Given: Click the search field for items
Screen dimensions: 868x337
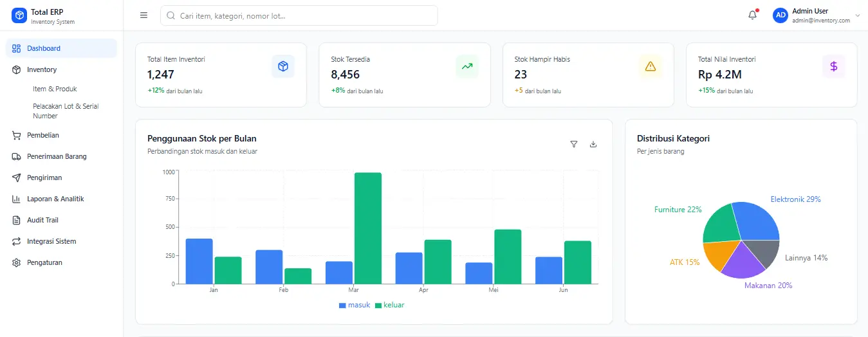Looking at the screenshot, I should point(299,15).
